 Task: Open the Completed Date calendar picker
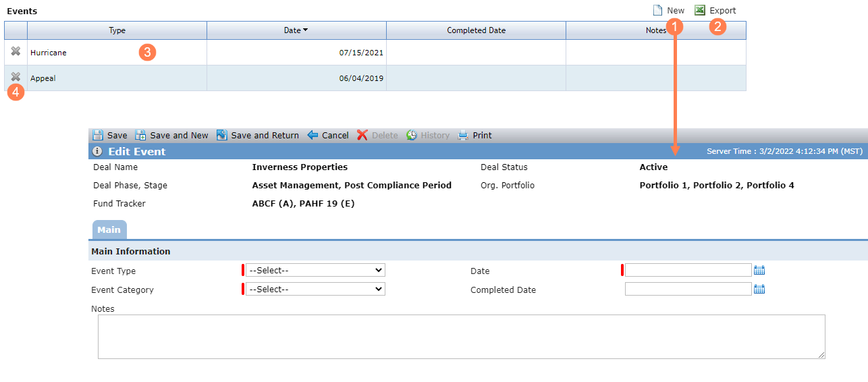[x=759, y=289]
